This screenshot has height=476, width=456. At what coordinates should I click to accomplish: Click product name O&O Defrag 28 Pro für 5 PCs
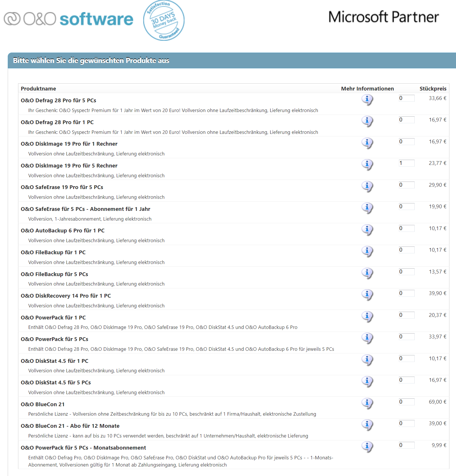[x=59, y=101]
